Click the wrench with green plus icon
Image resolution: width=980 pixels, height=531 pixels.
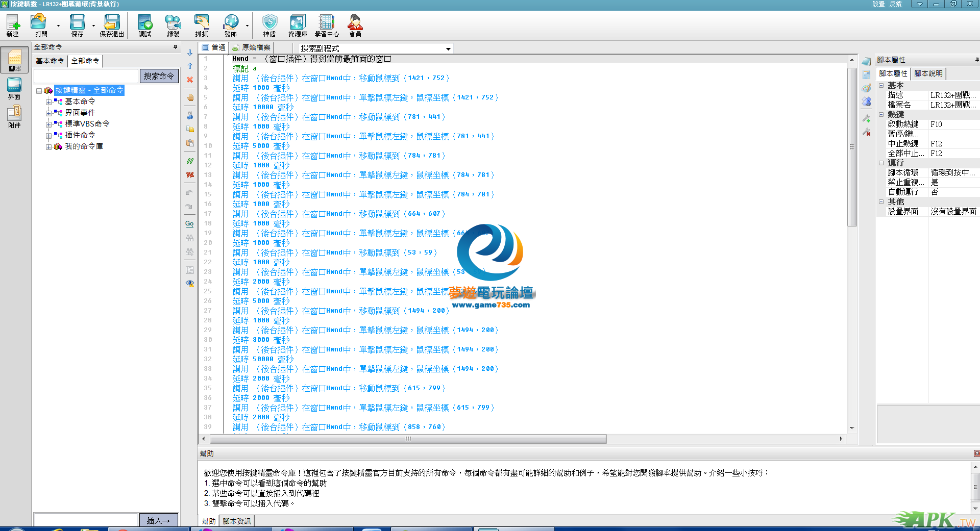[866, 118]
